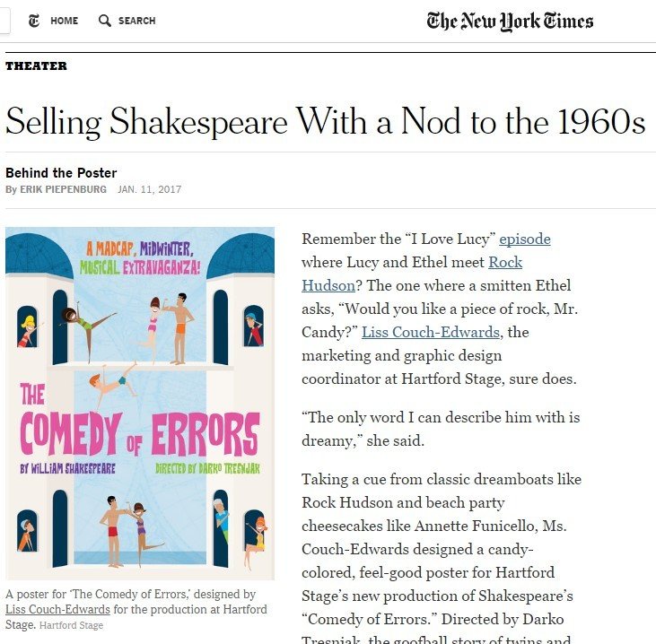Click the Jan. 11, 2017 publication date

pyautogui.click(x=150, y=189)
